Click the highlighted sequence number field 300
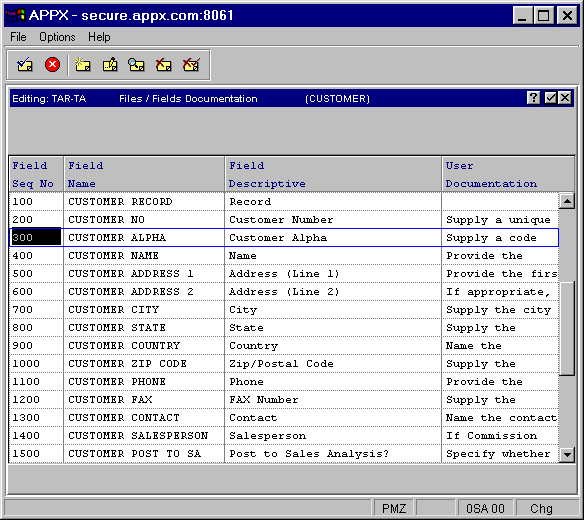 pyautogui.click(x=36, y=237)
